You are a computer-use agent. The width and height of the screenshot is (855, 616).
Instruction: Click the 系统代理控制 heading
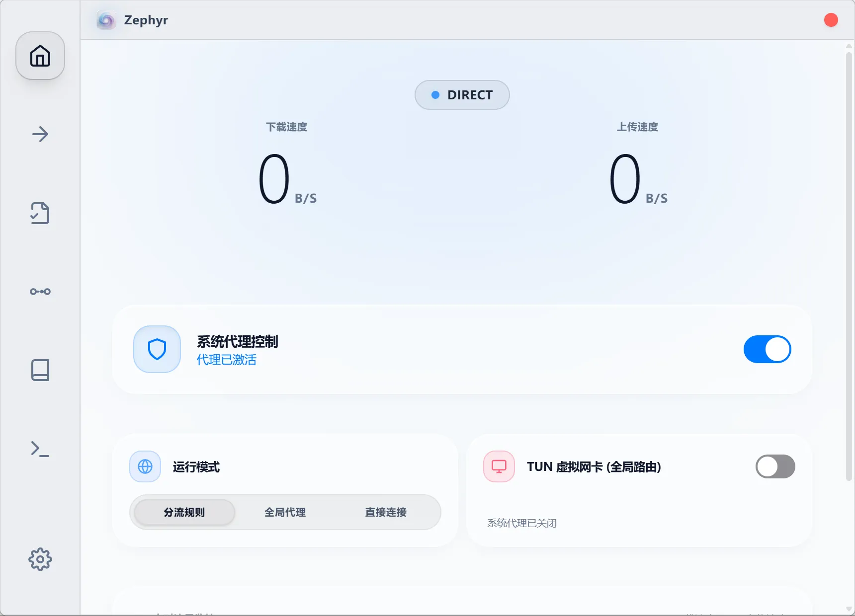(x=238, y=342)
